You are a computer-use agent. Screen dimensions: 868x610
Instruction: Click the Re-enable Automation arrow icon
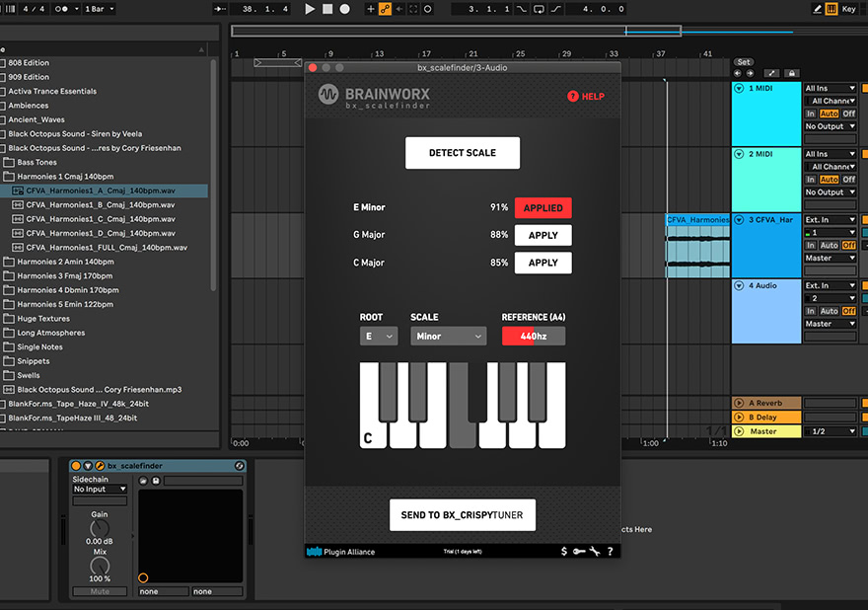pyautogui.click(x=399, y=9)
